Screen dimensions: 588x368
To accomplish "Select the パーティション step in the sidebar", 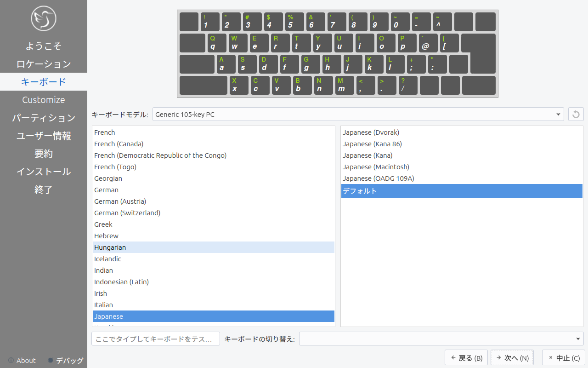I will [x=44, y=118].
